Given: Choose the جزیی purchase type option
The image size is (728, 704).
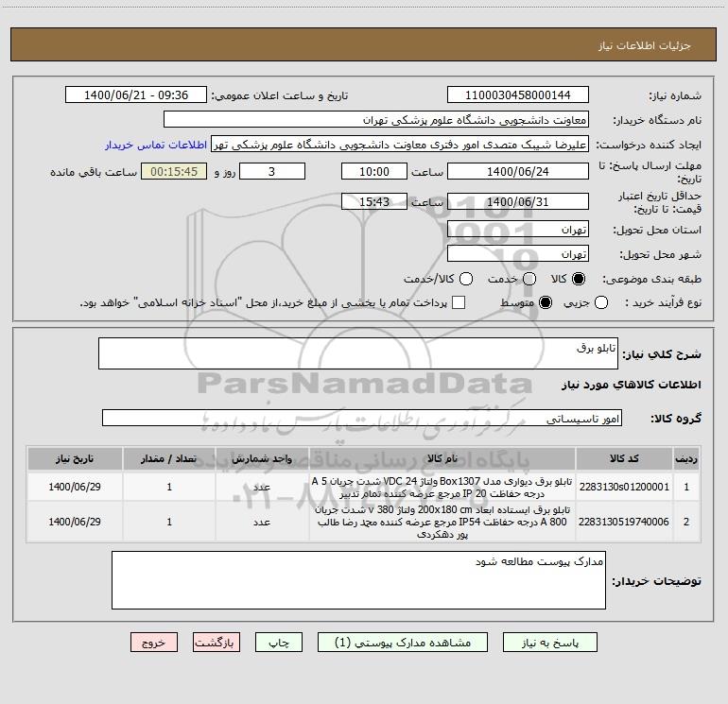Looking at the screenshot, I should [601, 302].
